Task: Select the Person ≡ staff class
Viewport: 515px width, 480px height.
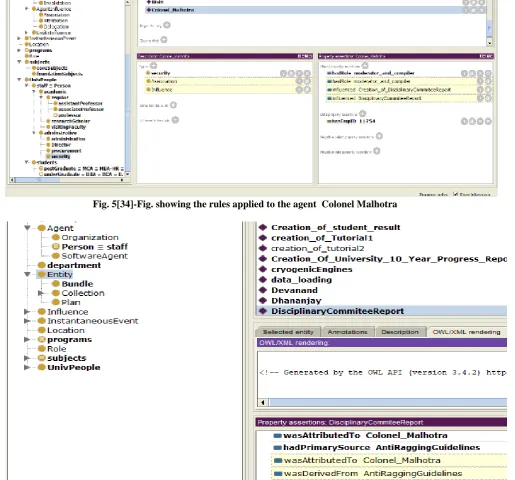Action: 95,247
